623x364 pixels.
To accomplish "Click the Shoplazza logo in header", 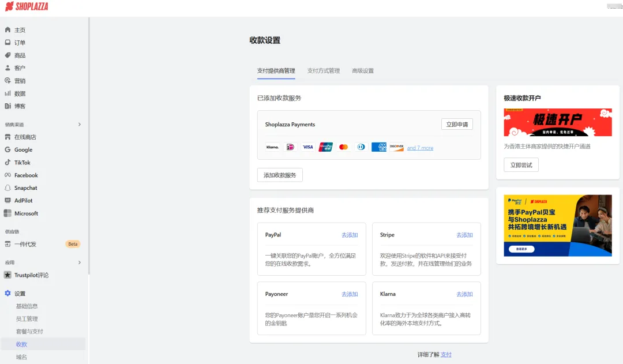I will (x=27, y=7).
